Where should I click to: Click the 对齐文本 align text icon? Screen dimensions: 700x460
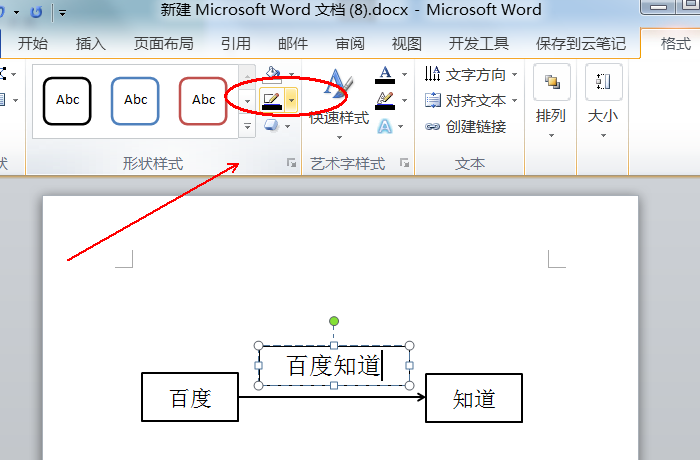click(432, 100)
